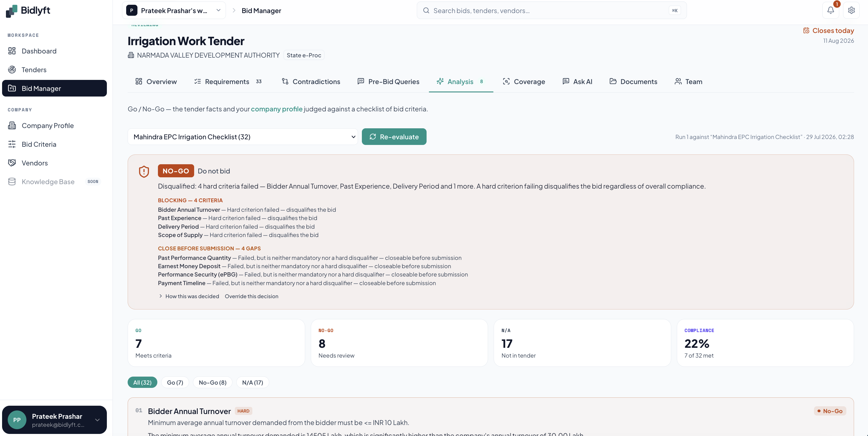
Task: Open the Mahindra EPC Irrigation Checklist dropdown
Action: point(243,137)
